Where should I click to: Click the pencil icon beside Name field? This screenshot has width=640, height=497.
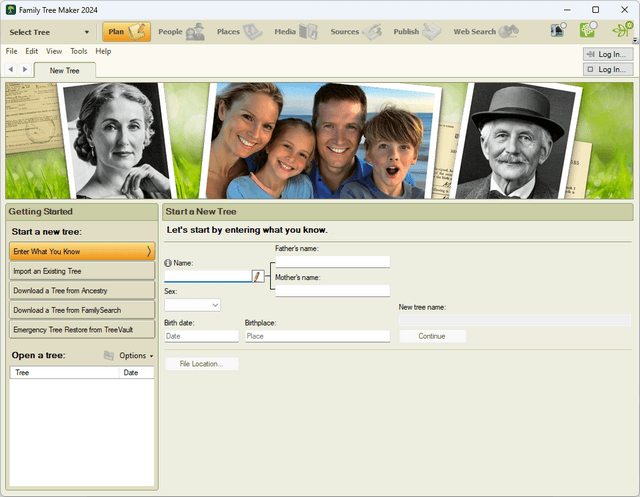tap(258, 276)
